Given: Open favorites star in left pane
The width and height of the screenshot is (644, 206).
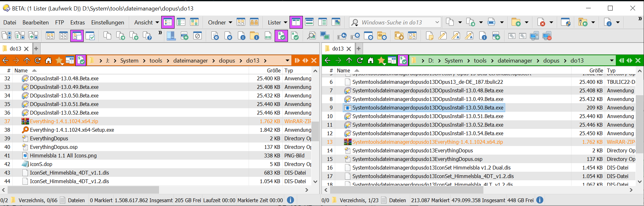Looking at the screenshot, I should click(x=59, y=60).
